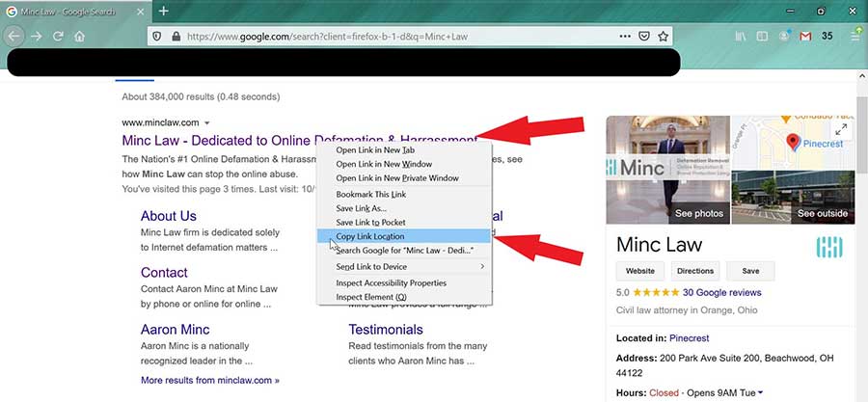Click About 384,000 results text

(x=201, y=96)
